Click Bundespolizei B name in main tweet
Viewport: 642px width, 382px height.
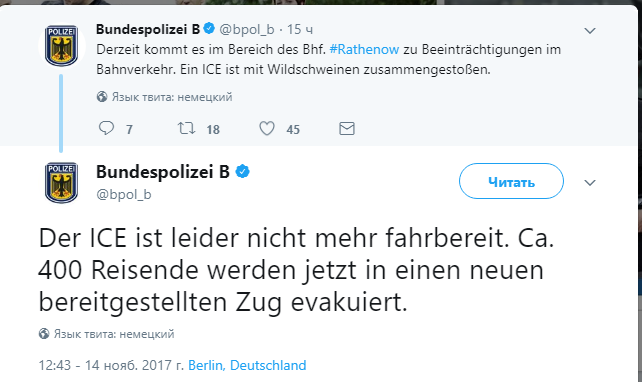pyautogui.click(x=163, y=172)
